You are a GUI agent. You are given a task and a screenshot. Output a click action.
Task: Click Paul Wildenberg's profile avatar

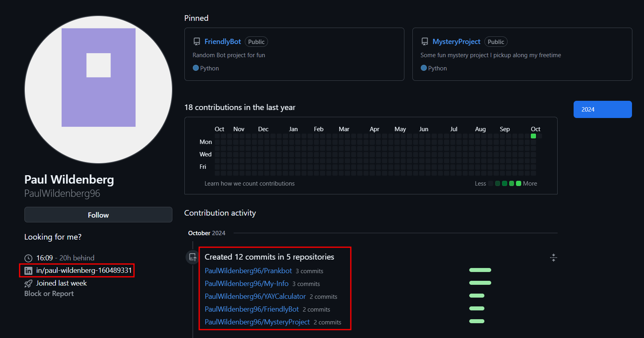98,90
